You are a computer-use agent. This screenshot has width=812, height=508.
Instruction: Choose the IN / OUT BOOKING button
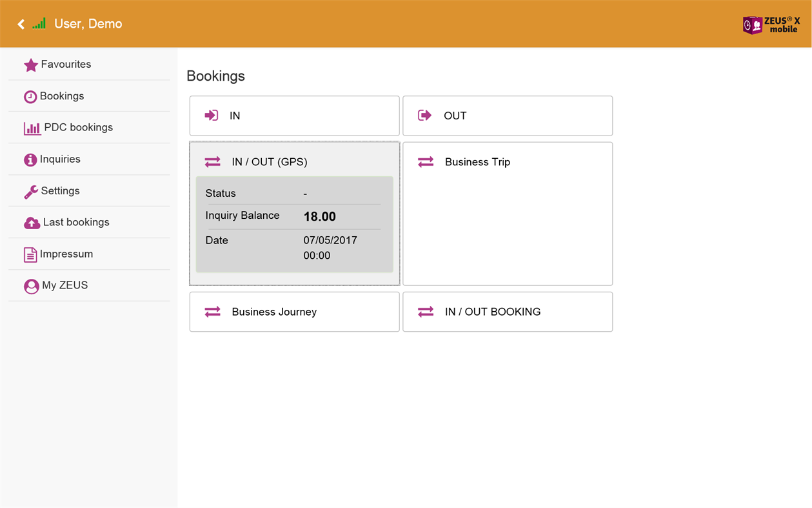pos(507,312)
